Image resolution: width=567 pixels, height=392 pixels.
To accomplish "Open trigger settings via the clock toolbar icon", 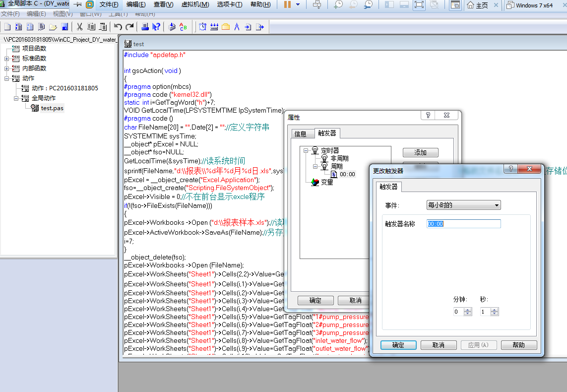I will (202, 26).
